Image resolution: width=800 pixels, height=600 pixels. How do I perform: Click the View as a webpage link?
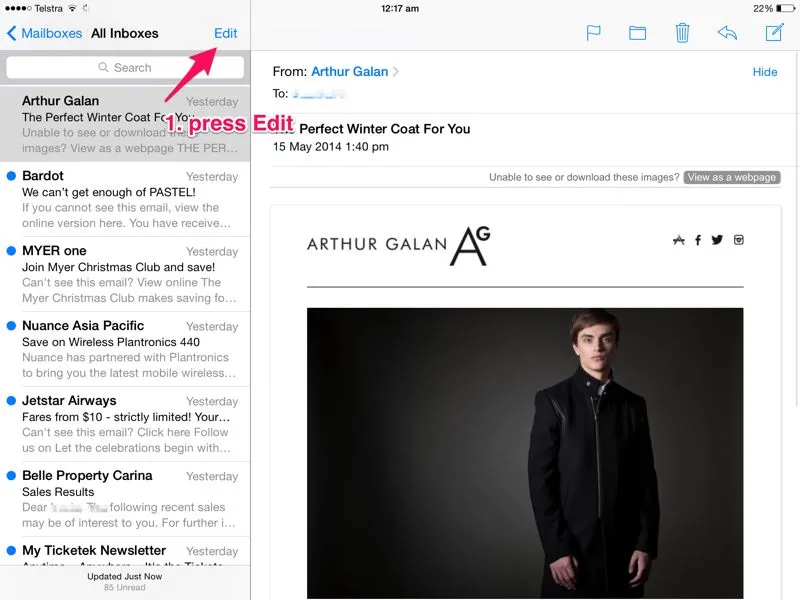click(x=731, y=177)
